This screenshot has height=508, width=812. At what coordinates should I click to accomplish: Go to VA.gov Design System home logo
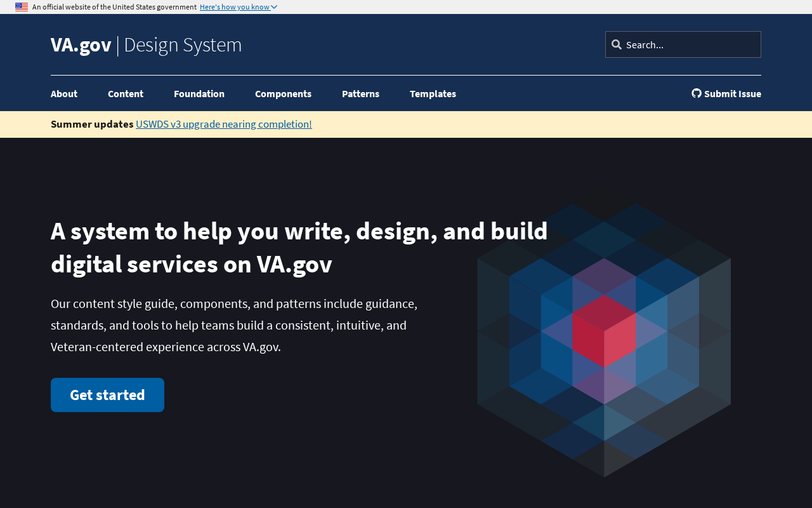point(146,44)
